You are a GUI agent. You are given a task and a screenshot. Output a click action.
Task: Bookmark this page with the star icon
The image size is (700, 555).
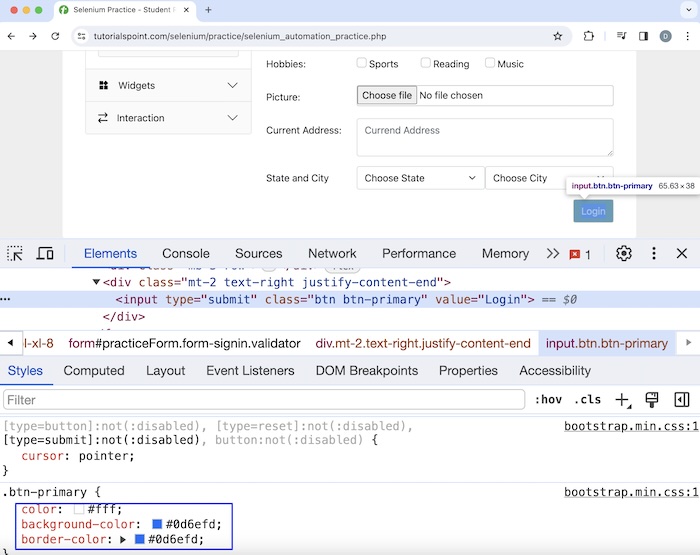557,36
